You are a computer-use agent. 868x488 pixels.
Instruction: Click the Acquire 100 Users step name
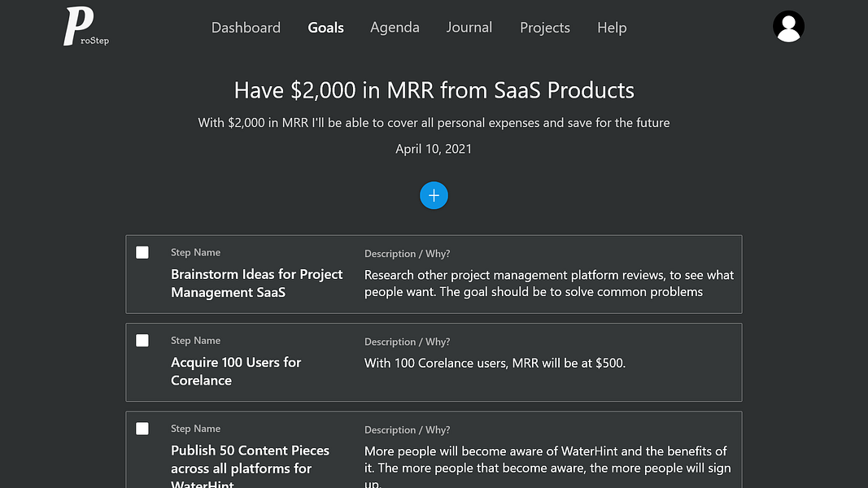(x=236, y=371)
